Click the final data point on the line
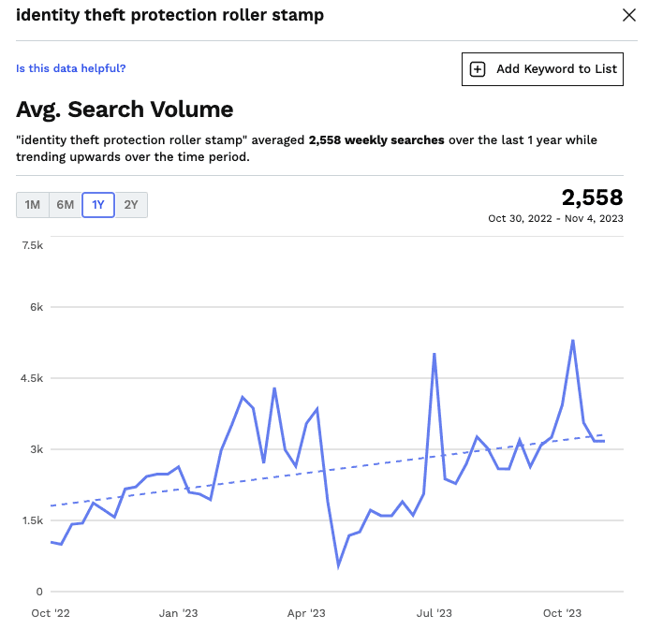648x644 pixels. 604,441
